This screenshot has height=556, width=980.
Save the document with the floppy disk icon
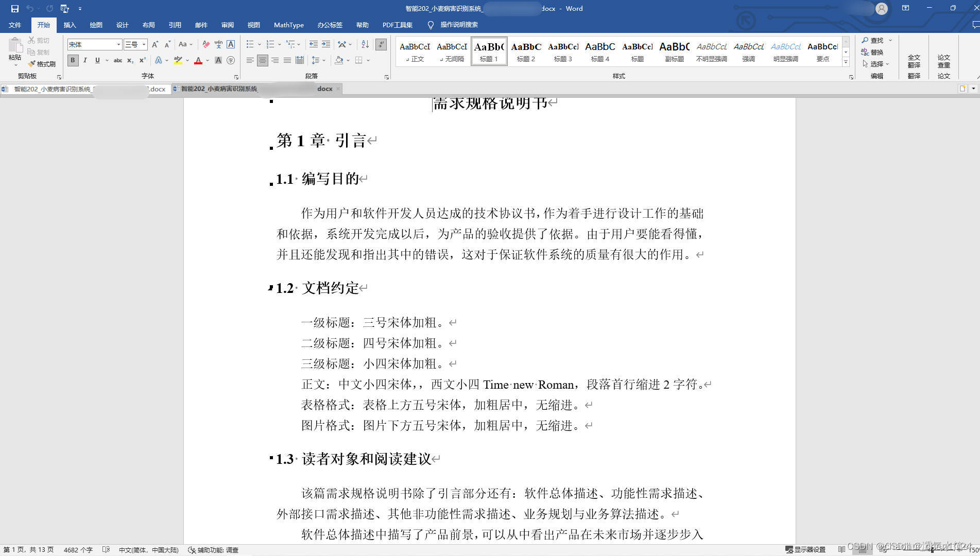[14, 9]
